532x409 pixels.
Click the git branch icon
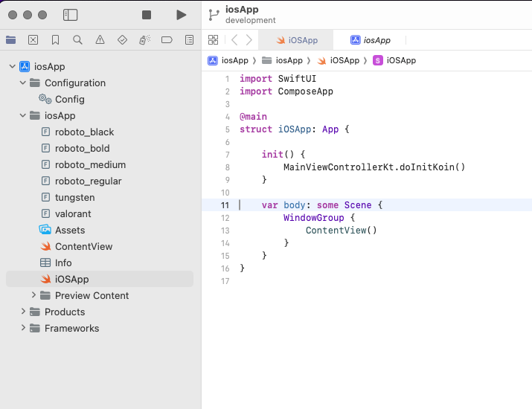pyautogui.click(x=214, y=15)
